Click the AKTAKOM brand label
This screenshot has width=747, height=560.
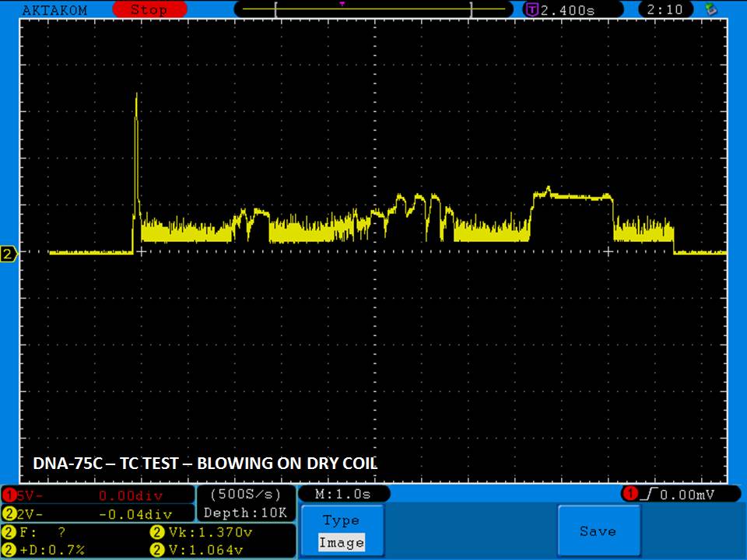(54, 10)
